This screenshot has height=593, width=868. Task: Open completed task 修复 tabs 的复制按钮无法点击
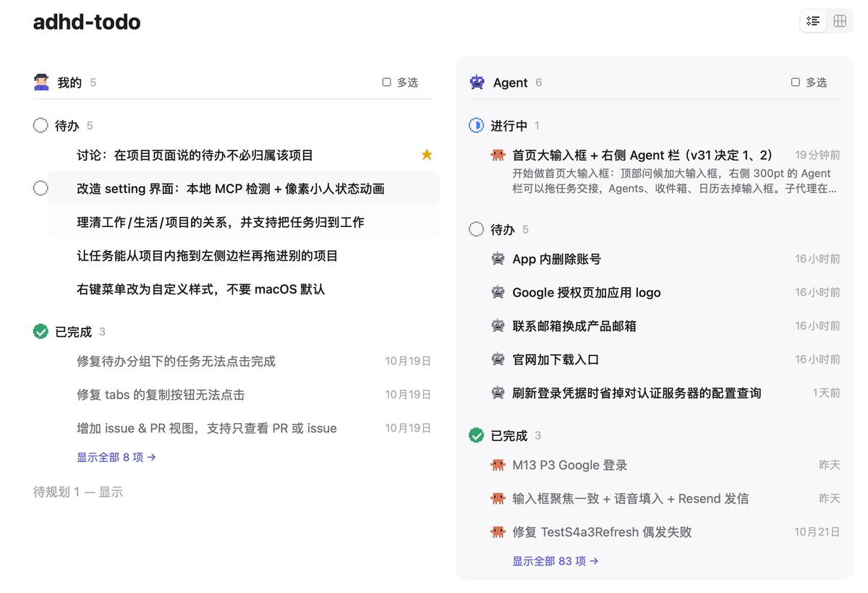161,395
